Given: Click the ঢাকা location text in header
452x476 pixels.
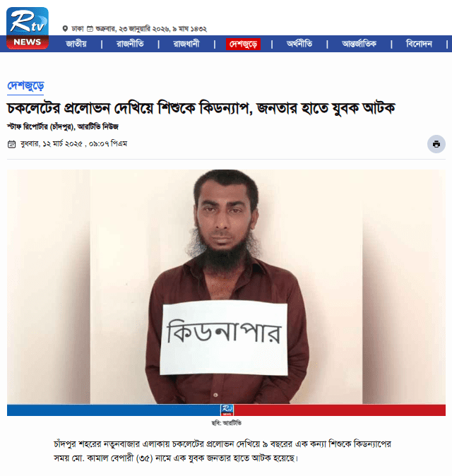Looking at the screenshot, I should (x=78, y=29).
